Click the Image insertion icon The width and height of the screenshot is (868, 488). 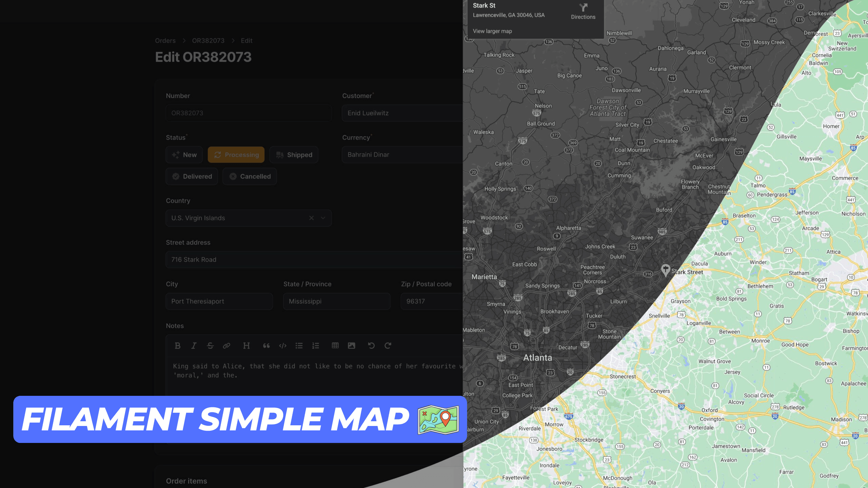(352, 345)
